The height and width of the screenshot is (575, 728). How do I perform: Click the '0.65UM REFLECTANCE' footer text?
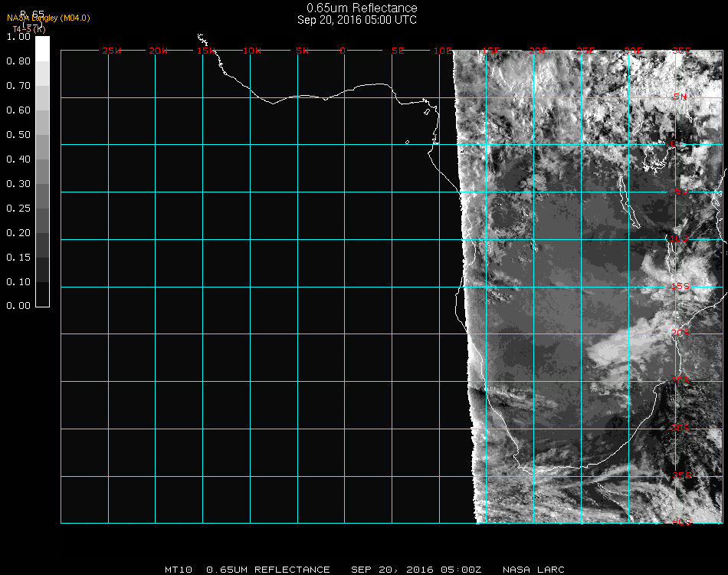click(268, 570)
